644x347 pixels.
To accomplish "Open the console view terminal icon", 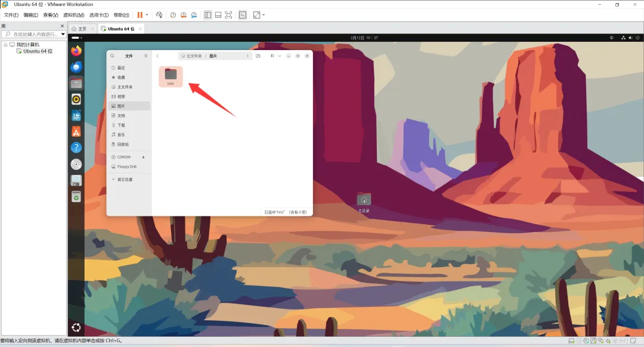I will 243,15.
